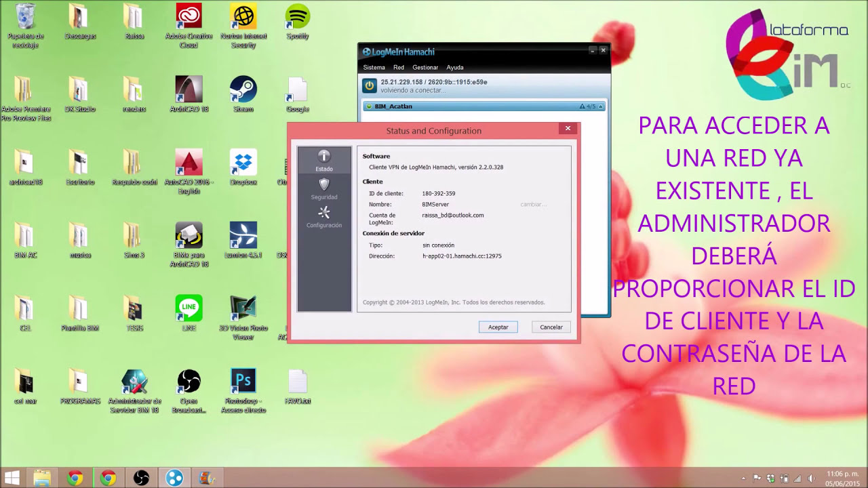The height and width of the screenshot is (488, 868).
Task: Open File Explorer from the taskbar
Action: click(x=42, y=478)
